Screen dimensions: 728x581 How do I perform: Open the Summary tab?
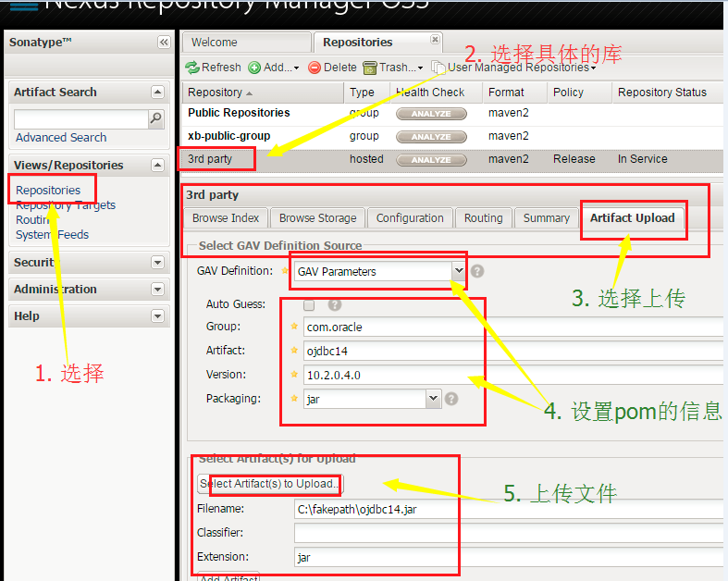547,217
